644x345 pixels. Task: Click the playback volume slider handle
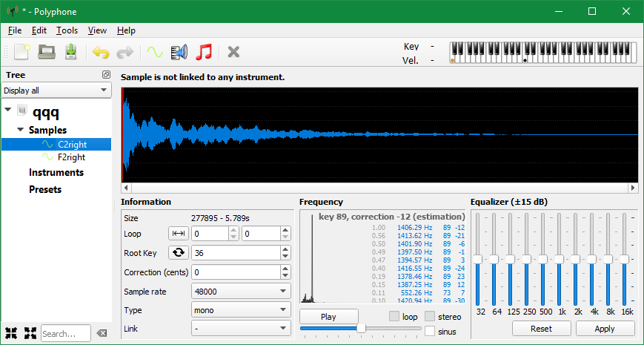[361, 328]
